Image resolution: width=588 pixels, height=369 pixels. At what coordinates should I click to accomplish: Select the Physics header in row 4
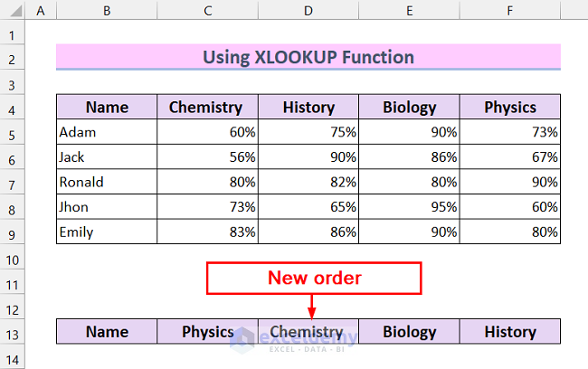click(x=509, y=107)
